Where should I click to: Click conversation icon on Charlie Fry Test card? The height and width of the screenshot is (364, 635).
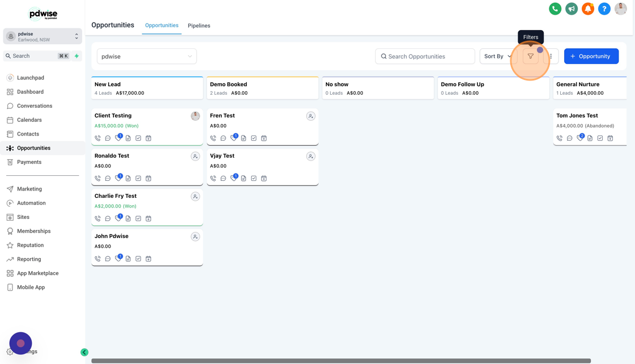click(108, 218)
